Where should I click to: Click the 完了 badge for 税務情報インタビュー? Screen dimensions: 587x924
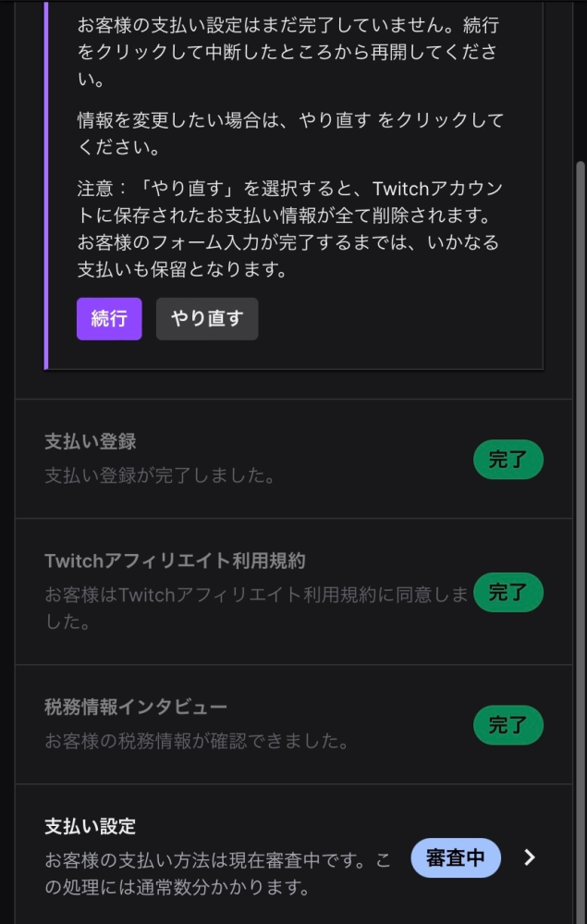point(508,726)
